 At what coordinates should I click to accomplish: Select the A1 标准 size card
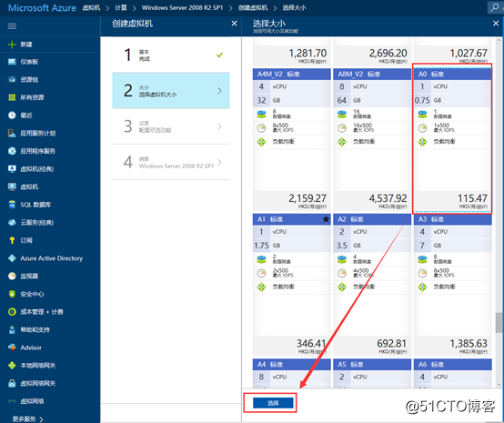(x=291, y=285)
